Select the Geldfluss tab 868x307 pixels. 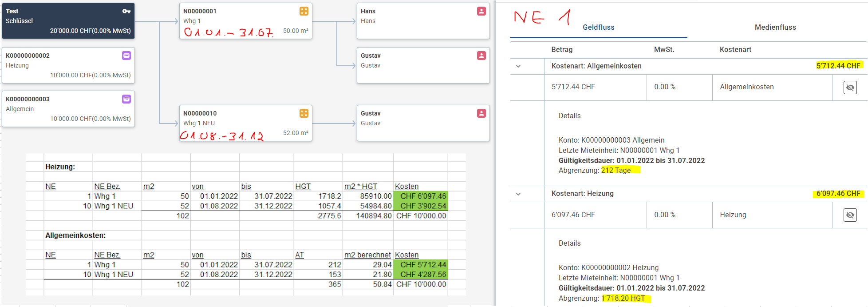[598, 28]
